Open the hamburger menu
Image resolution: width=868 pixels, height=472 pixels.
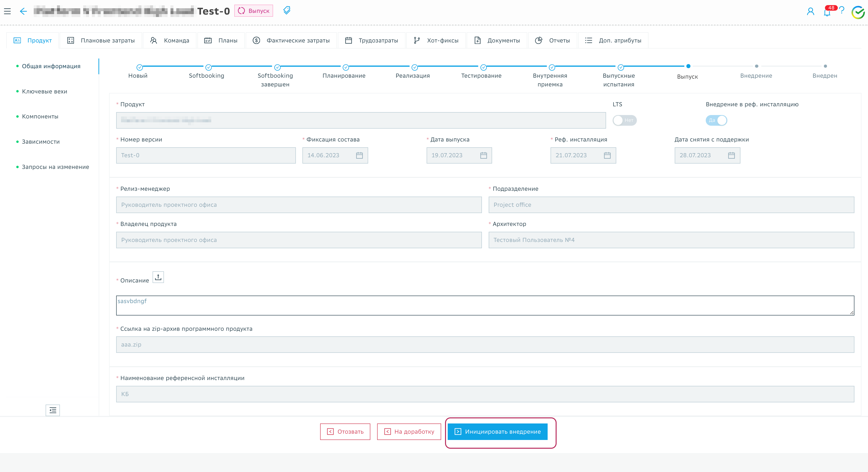8,11
